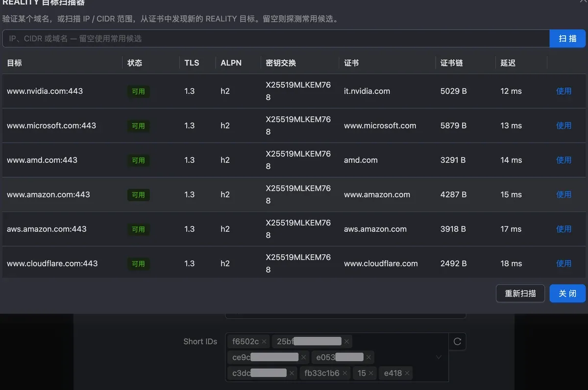588x390 pixels.
Task: Click the 重新扫描 rescan button
Action: click(x=520, y=293)
